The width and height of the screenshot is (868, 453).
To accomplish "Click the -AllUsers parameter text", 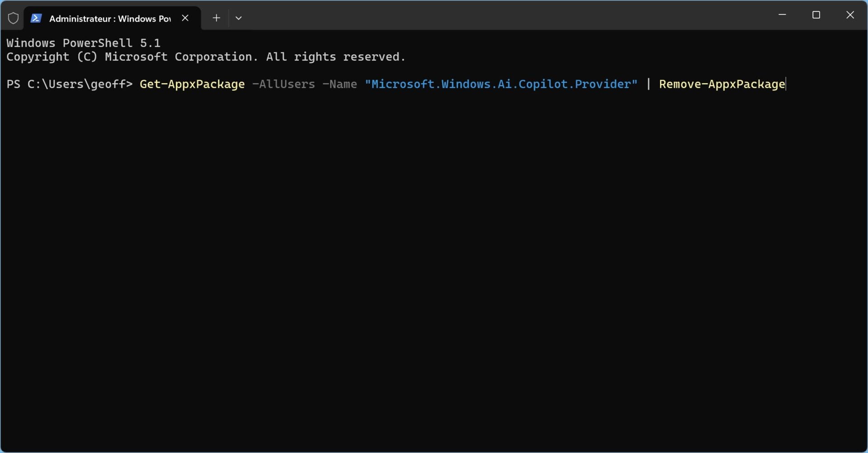I will coord(283,84).
